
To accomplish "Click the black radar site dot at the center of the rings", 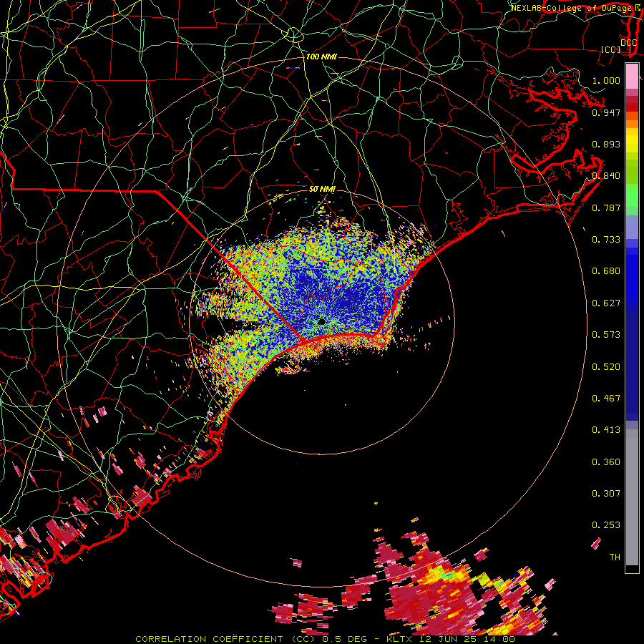I will (321, 321).
